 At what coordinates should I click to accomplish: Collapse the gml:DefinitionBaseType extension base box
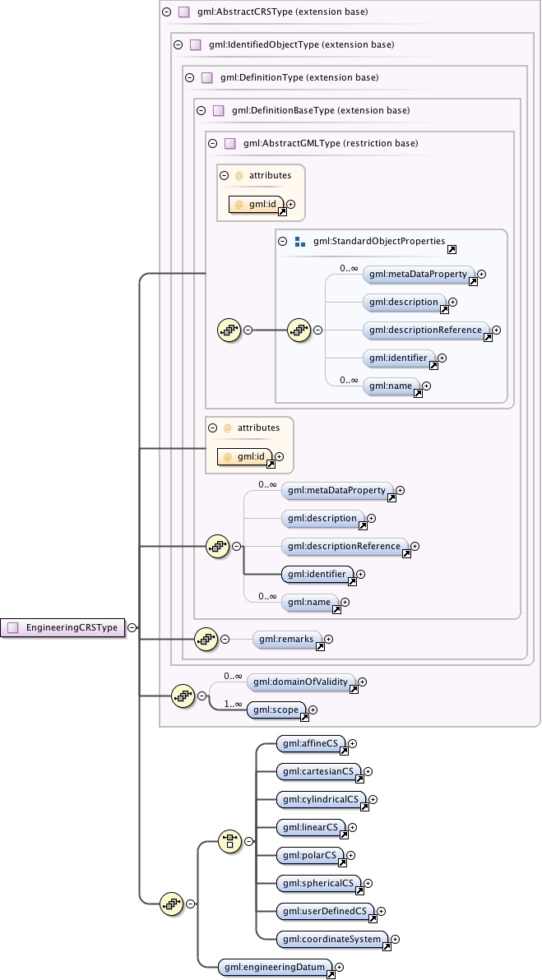201,111
